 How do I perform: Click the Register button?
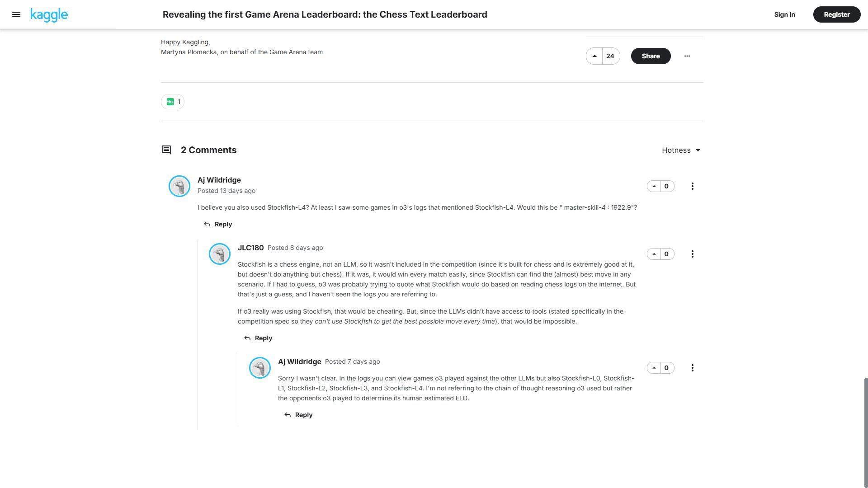click(x=836, y=14)
